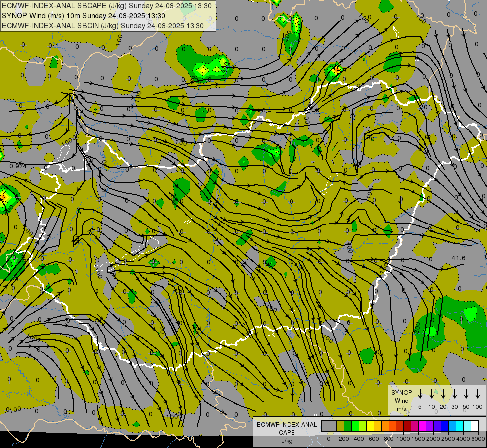Click the ECMWF-INDEX-ANAL CAPE J/kg legend label

click(x=287, y=432)
